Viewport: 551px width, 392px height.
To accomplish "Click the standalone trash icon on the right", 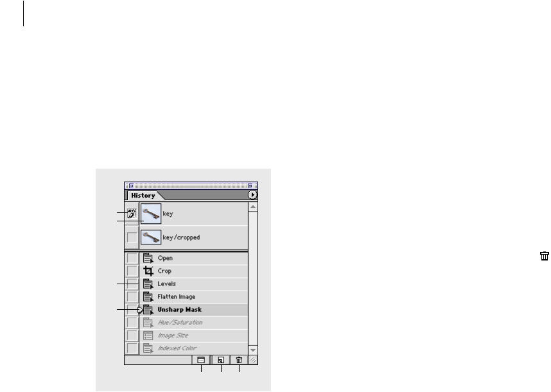I will click(545, 256).
